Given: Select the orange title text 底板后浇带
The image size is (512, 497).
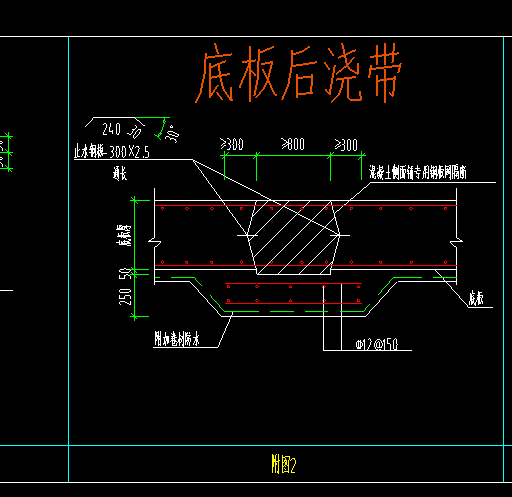Looking at the screenshot, I should click(x=299, y=73).
